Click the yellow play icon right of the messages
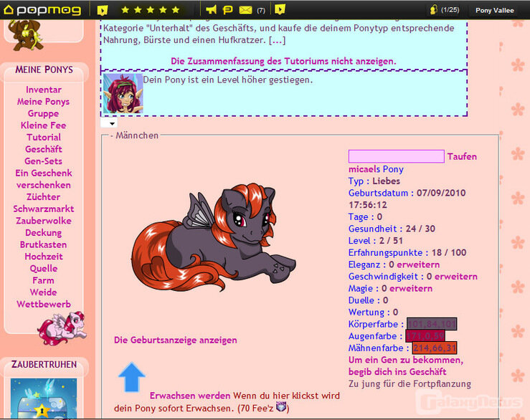This screenshot has height=420, width=530. coord(280,9)
